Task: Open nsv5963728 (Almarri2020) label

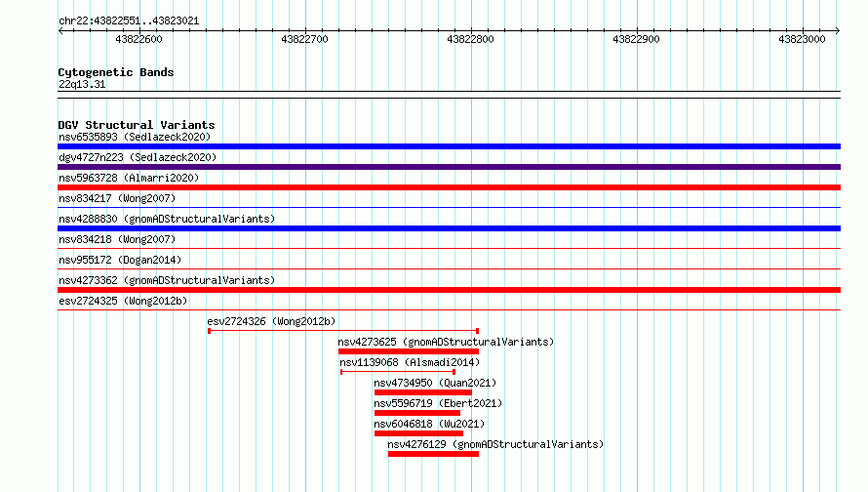Action: point(129,178)
